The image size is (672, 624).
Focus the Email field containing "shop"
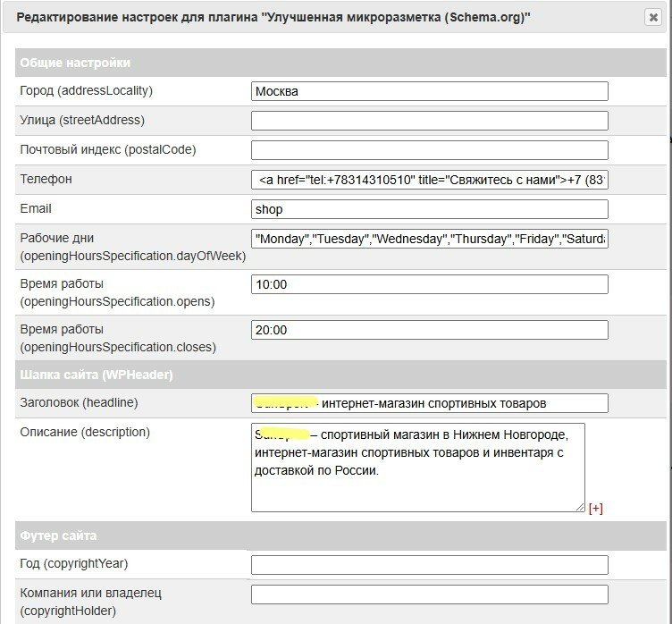tap(429, 209)
